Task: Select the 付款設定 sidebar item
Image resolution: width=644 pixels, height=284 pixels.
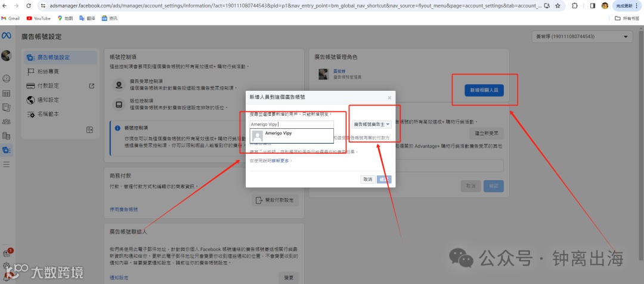Action: (x=61, y=86)
